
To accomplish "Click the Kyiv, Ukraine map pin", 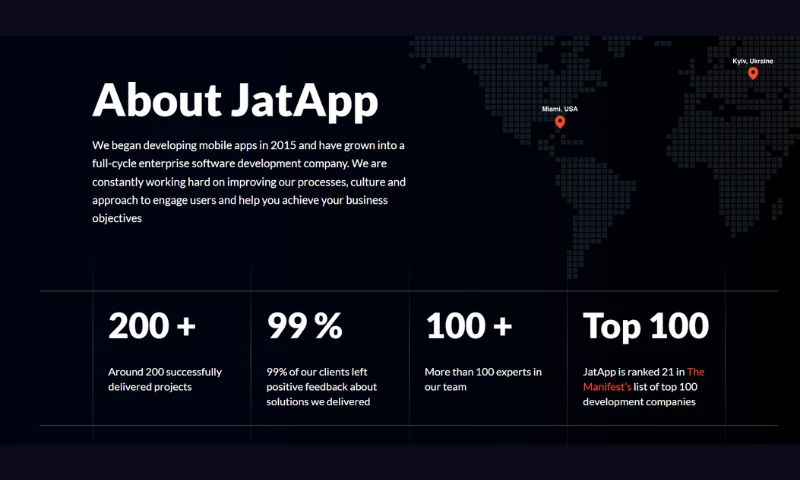I will tap(753, 73).
